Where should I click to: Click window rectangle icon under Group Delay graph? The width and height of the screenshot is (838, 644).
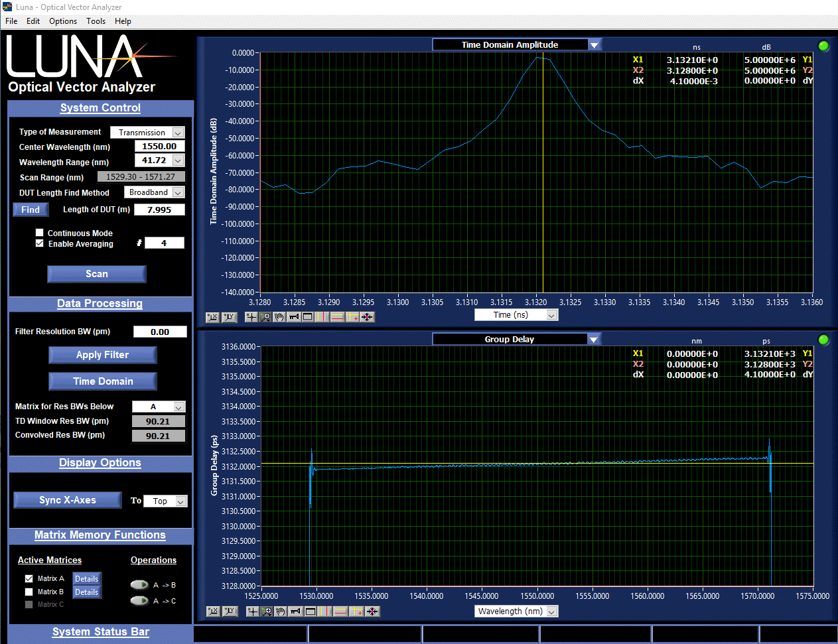[x=311, y=612]
